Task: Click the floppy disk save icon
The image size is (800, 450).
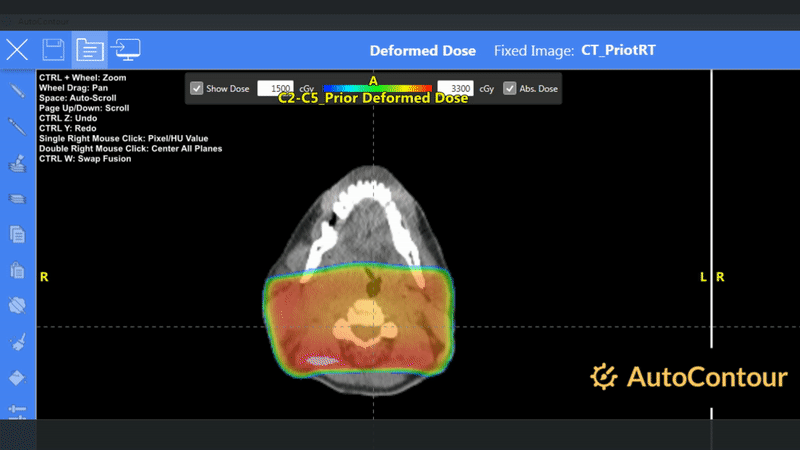Action: click(54, 49)
